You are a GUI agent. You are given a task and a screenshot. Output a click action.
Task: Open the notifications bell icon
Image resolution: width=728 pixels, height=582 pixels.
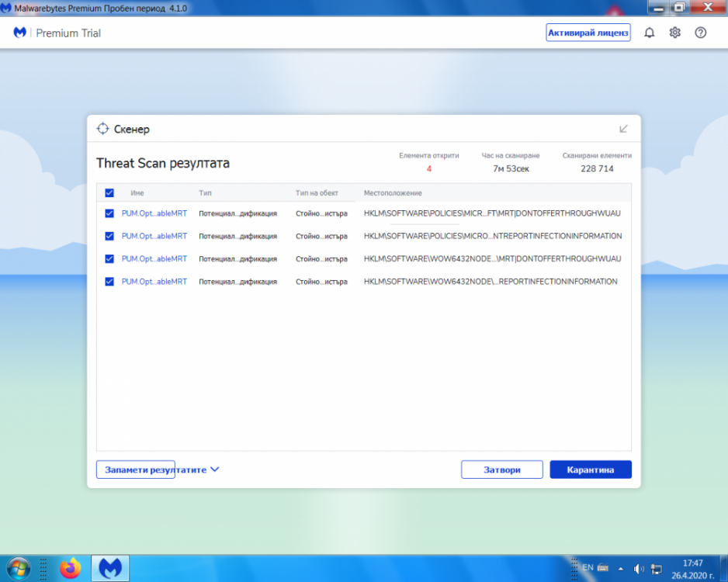(x=650, y=33)
